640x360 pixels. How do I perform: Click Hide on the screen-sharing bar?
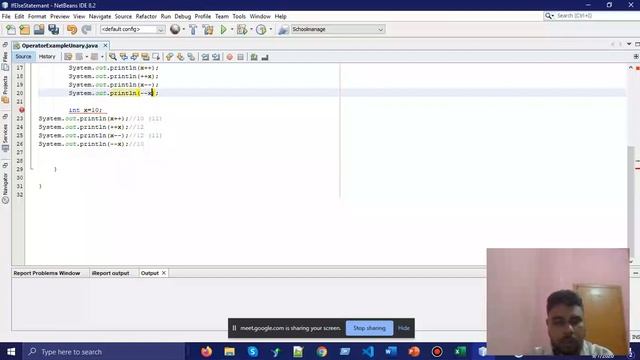(x=404, y=328)
